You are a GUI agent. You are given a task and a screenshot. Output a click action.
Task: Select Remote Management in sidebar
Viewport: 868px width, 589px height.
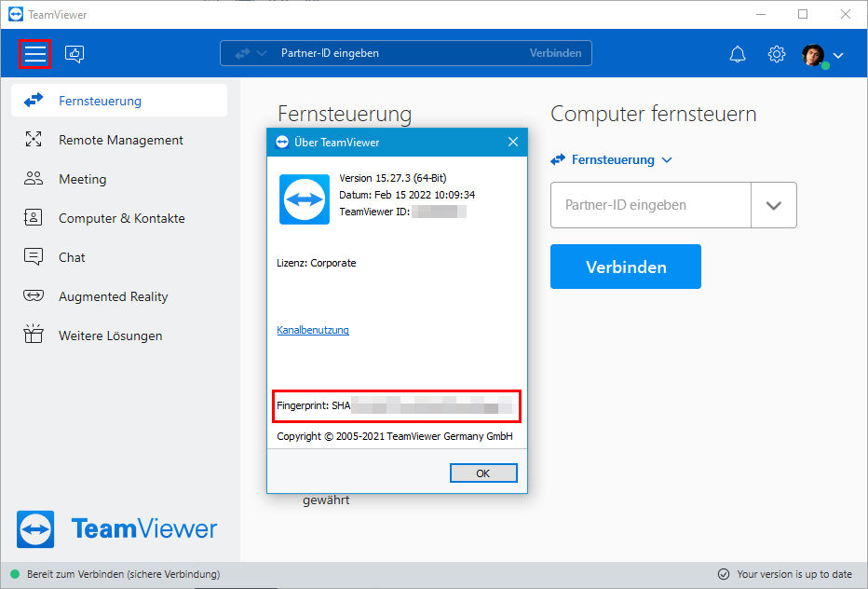[x=119, y=140]
